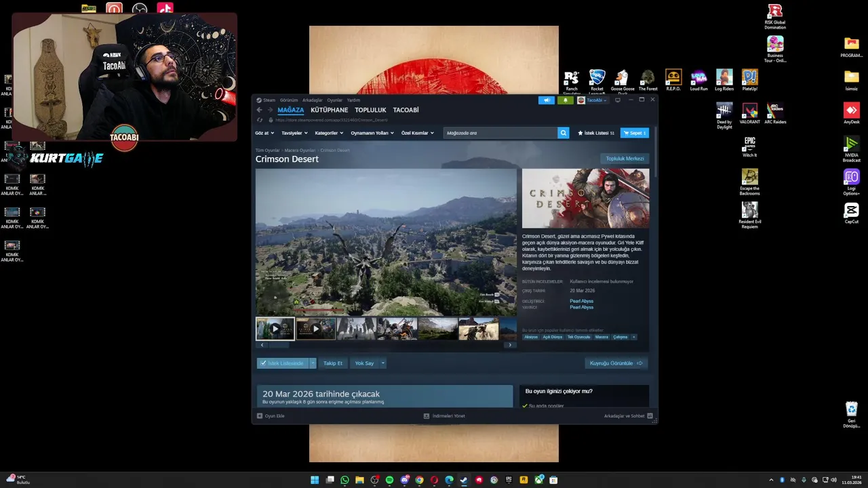Screen dimensions: 868x488
Task: Open TACOABİ profile tab
Action: coord(406,110)
